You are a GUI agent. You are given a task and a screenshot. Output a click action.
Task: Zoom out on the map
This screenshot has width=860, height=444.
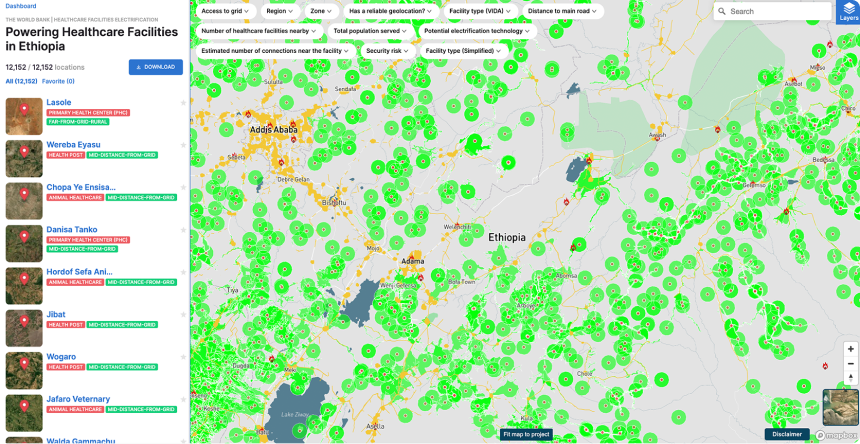(x=851, y=364)
